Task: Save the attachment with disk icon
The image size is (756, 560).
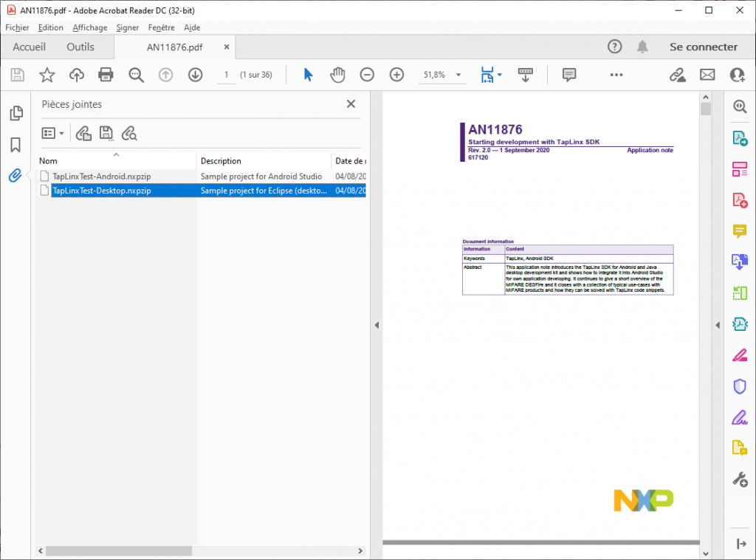Action: 106,133
